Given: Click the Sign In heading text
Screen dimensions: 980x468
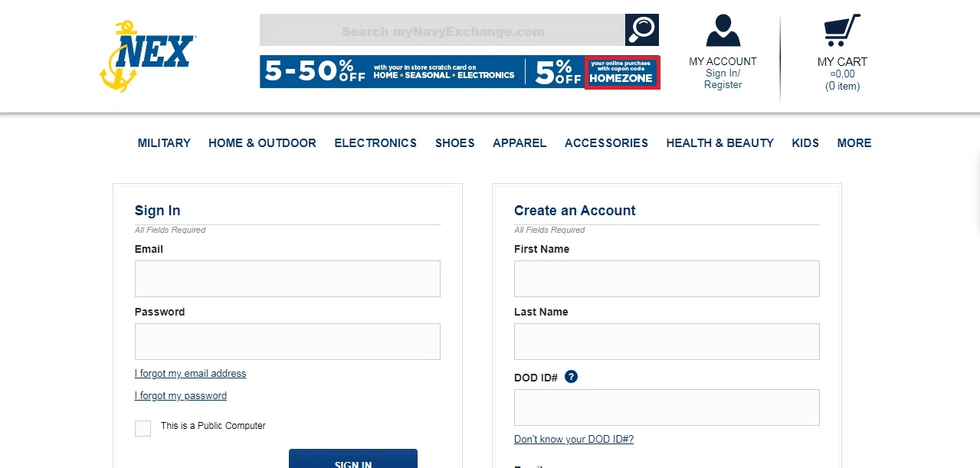Looking at the screenshot, I should tap(158, 211).
